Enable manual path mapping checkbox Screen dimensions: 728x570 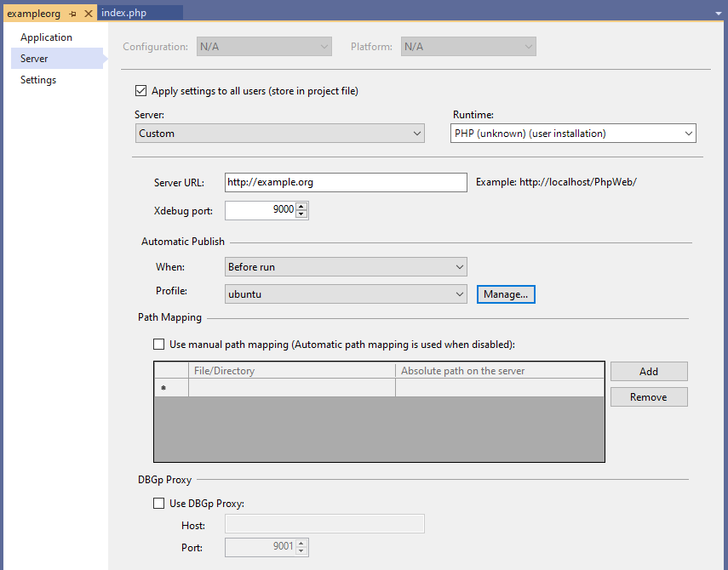[158, 345]
